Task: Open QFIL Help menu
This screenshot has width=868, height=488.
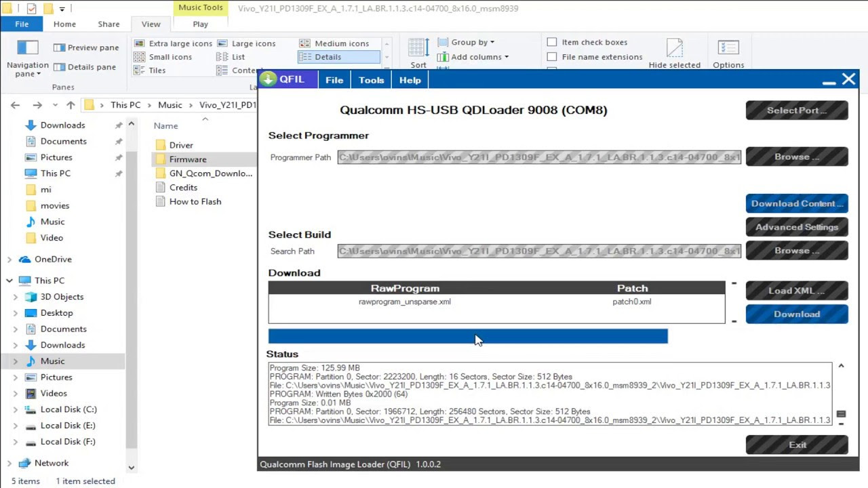Action: tap(410, 80)
